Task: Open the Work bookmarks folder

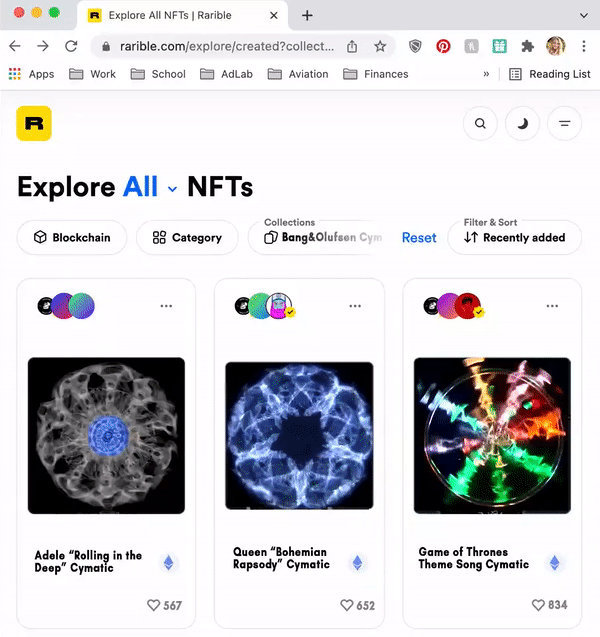Action: tap(92, 74)
